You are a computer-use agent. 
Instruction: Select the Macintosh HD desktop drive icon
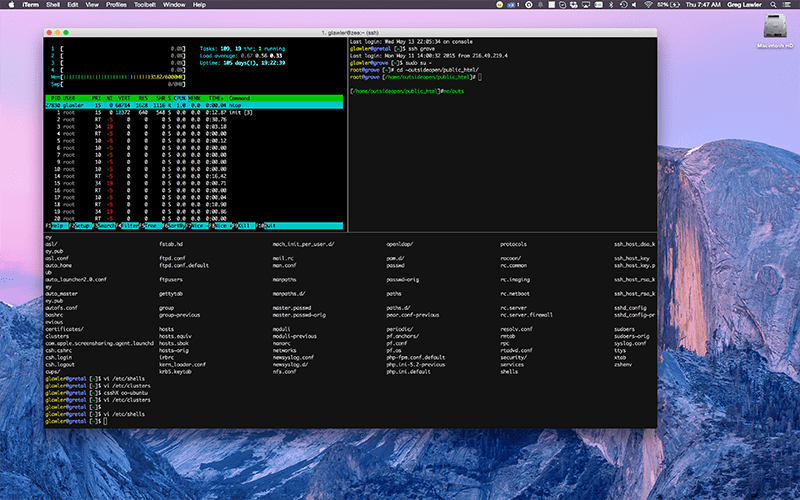(774, 27)
